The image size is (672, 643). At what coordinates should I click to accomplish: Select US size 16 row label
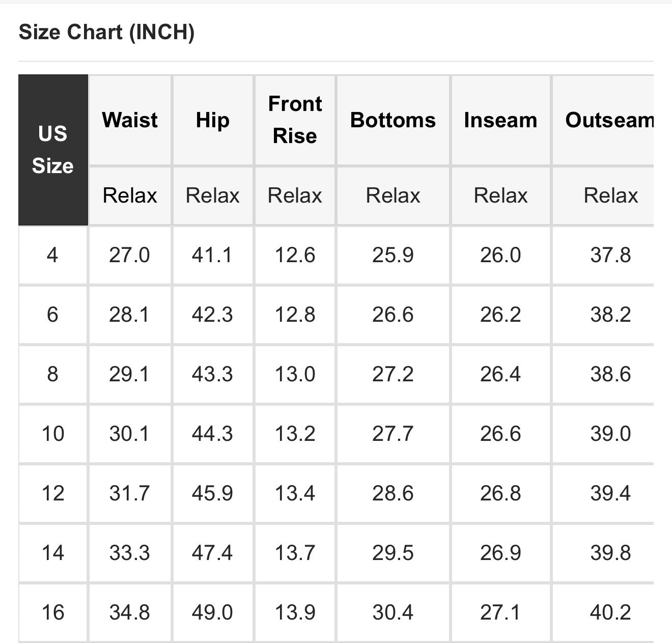53,612
